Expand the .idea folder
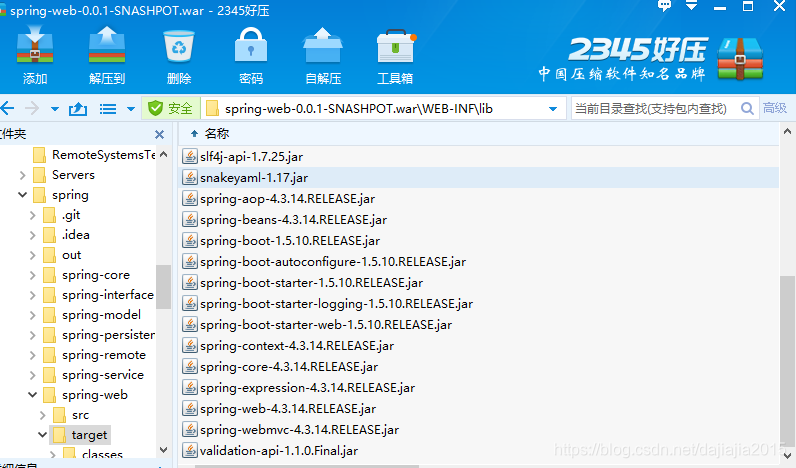796x468 pixels. [32, 235]
